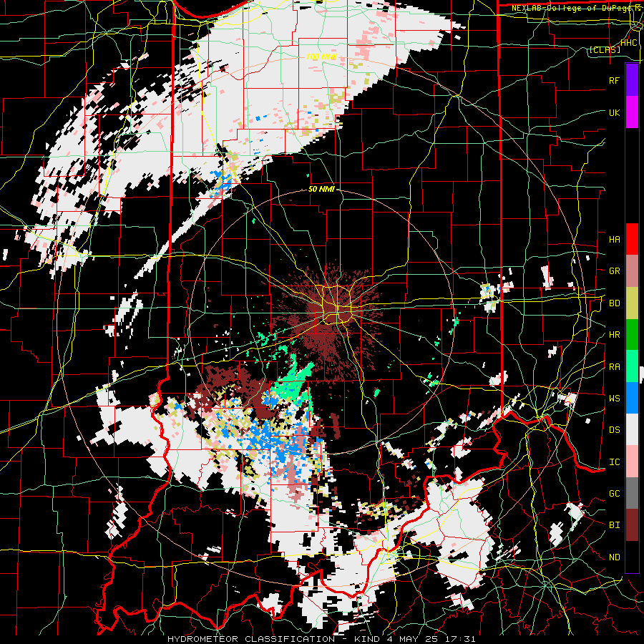Click the HA legend label
The image size is (644, 644).
614,239
